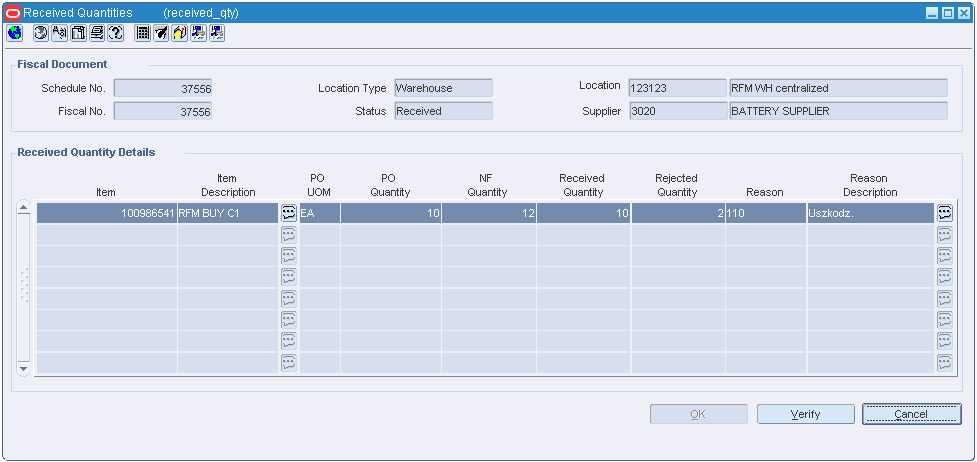The height and width of the screenshot is (462, 977).
Task: Click the Received Quantity column header
Action: click(x=583, y=185)
